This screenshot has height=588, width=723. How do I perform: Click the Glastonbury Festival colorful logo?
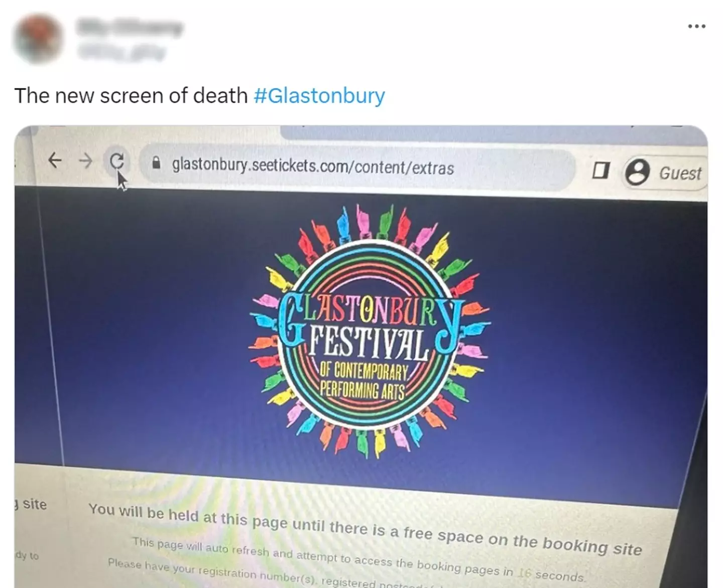370,332
